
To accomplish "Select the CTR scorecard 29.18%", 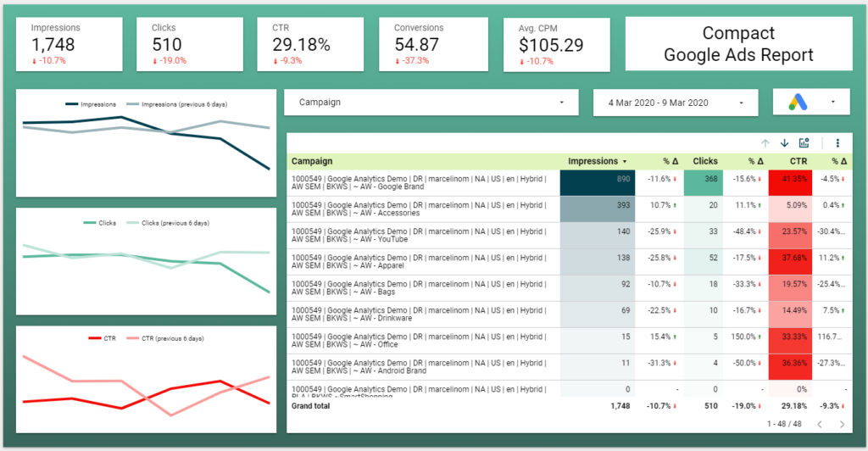I will (310, 44).
